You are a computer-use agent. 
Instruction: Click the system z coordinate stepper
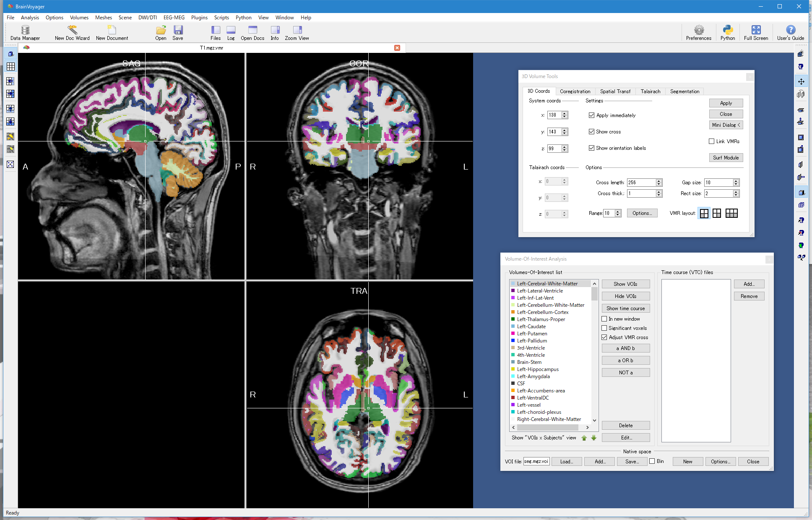tap(565, 149)
